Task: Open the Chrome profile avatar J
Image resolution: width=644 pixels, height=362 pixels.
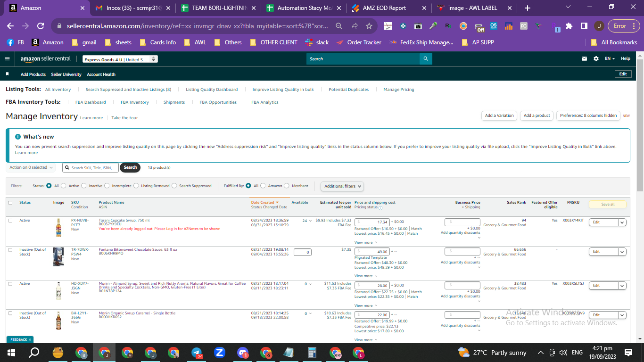Action: click(599, 26)
